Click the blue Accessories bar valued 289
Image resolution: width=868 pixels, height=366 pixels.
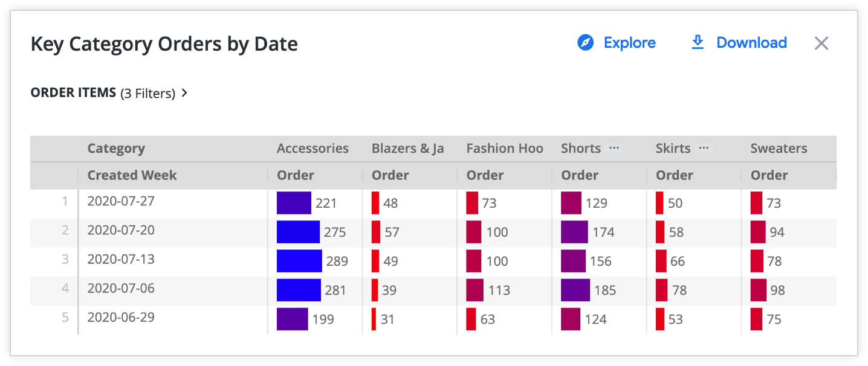click(x=299, y=261)
